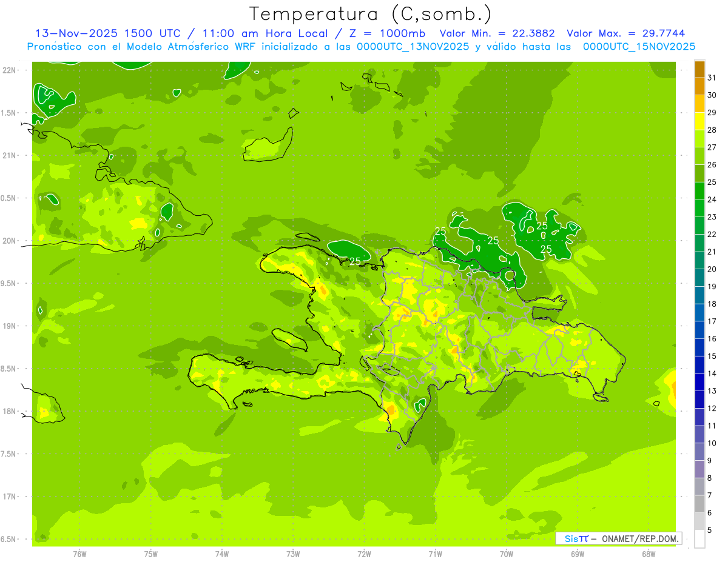Click the "69W" longitude axis label

[578, 554]
